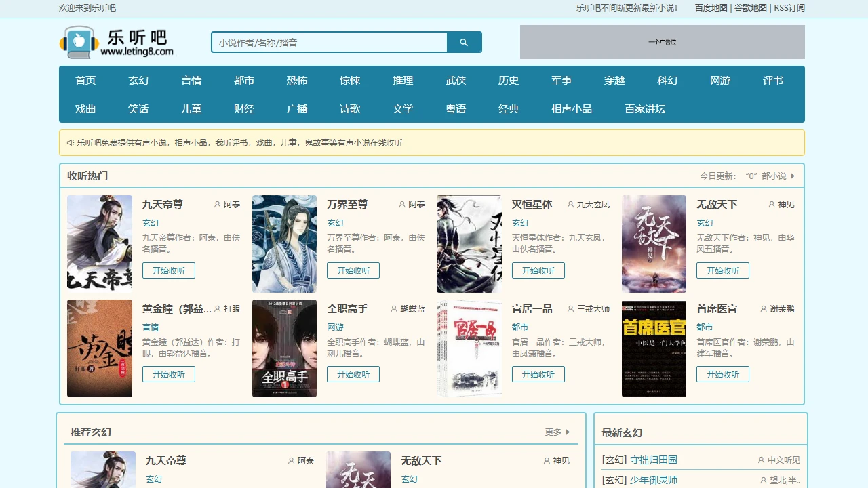The width and height of the screenshot is (868, 488).
Task: Click the speaker icon in the notice bar
Action: [71, 143]
